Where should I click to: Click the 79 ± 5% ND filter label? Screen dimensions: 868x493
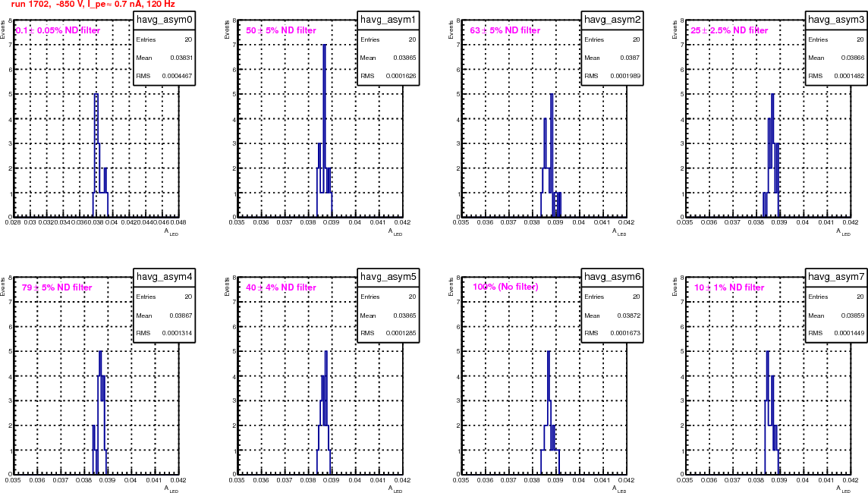(57, 287)
